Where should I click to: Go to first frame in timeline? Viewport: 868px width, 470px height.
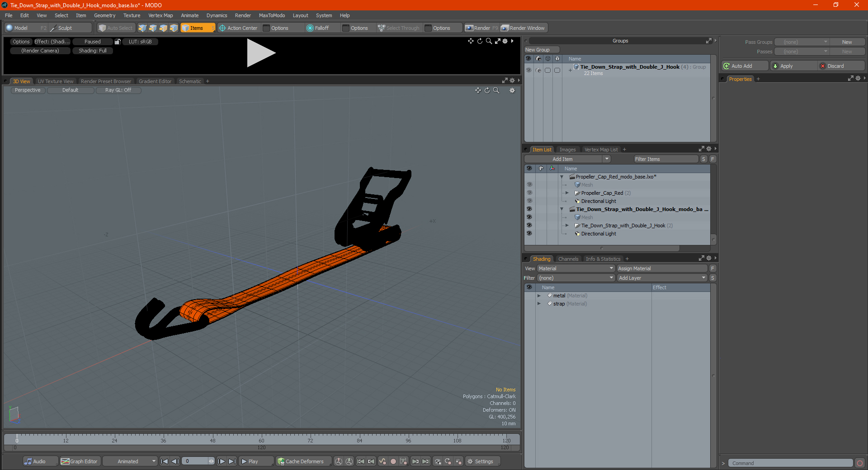[x=165, y=461]
